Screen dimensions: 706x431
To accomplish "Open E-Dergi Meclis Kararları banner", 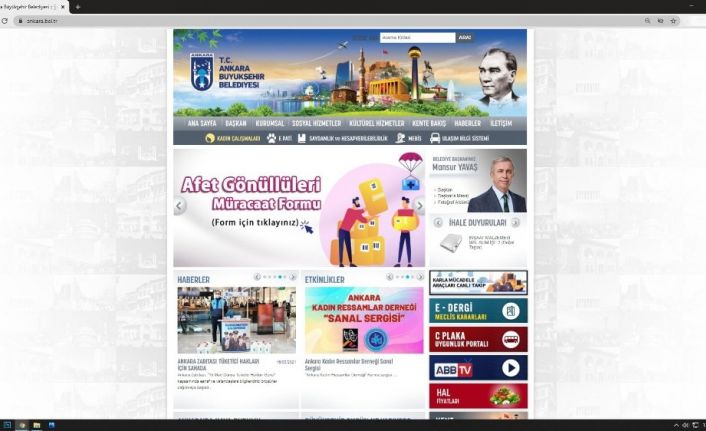I will tap(478, 311).
